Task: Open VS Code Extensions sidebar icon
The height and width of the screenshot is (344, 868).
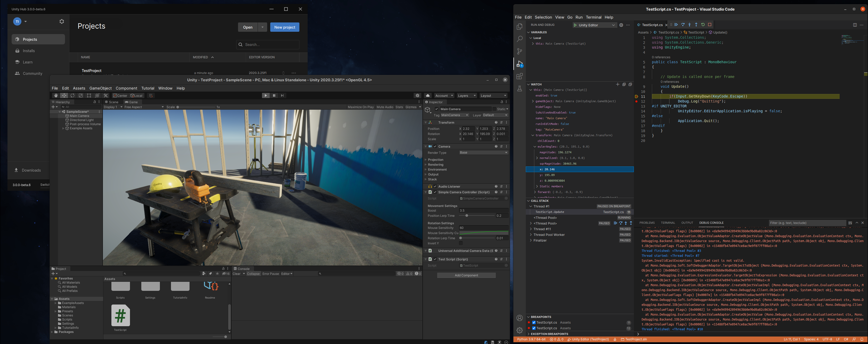Action: pos(520,76)
